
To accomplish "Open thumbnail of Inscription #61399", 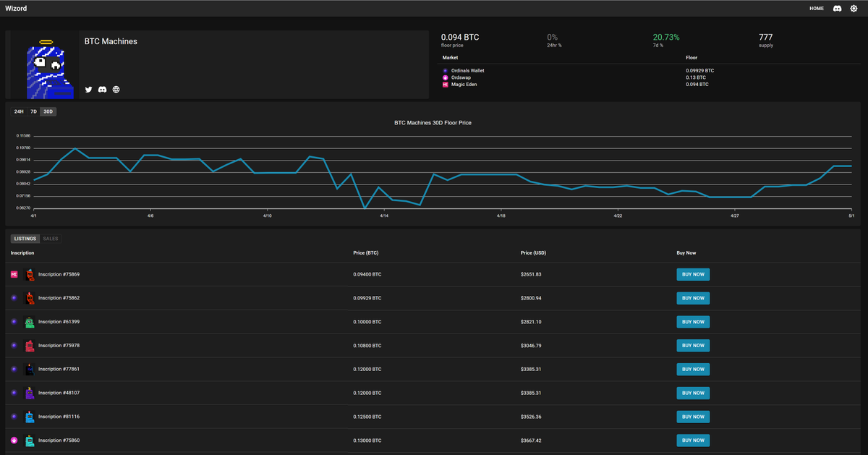I will point(30,322).
